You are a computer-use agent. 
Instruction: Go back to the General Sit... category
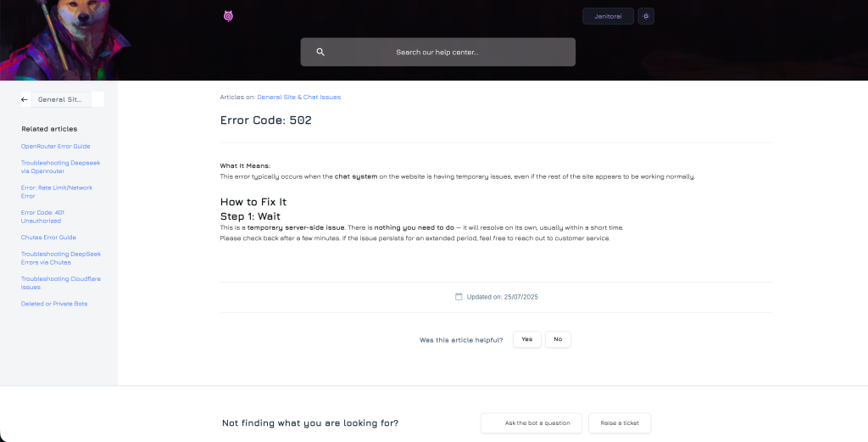[x=61, y=99]
